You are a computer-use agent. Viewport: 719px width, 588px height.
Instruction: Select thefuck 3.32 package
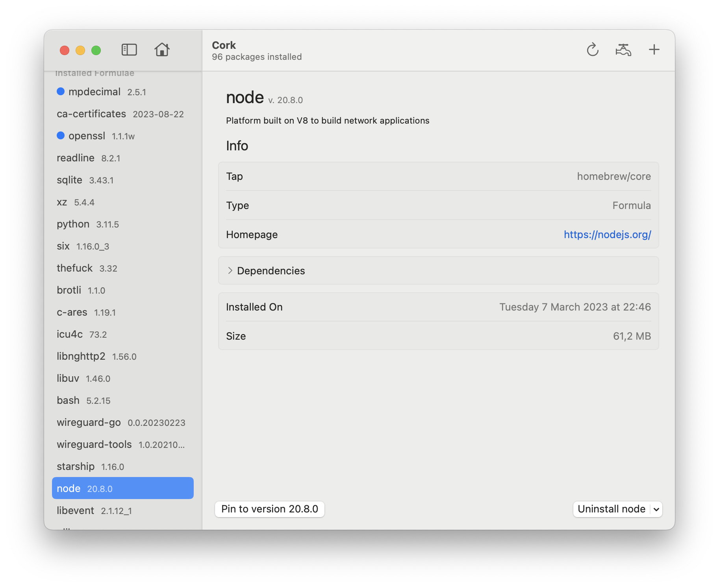123,268
